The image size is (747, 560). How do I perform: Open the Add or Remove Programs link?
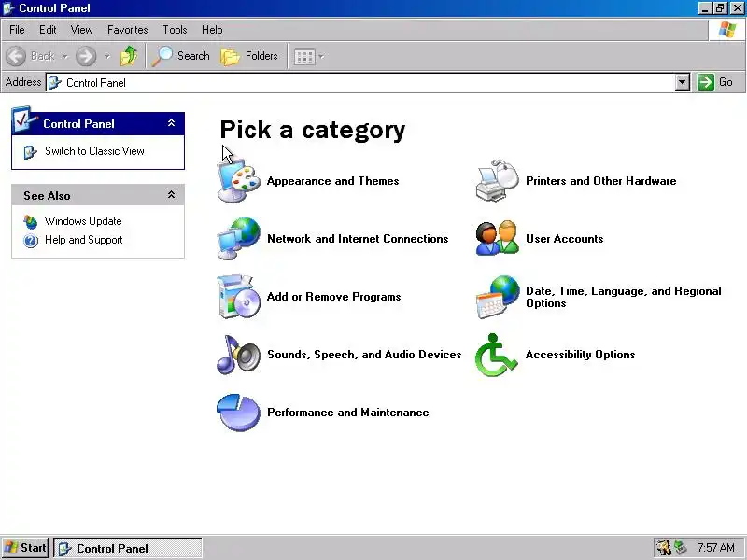[x=334, y=297]
